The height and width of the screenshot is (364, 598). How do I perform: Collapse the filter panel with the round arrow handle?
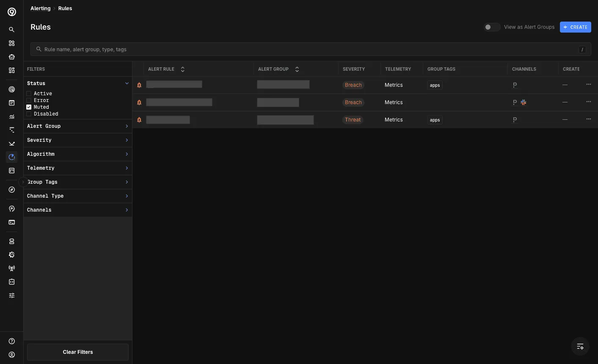[23, 182]
